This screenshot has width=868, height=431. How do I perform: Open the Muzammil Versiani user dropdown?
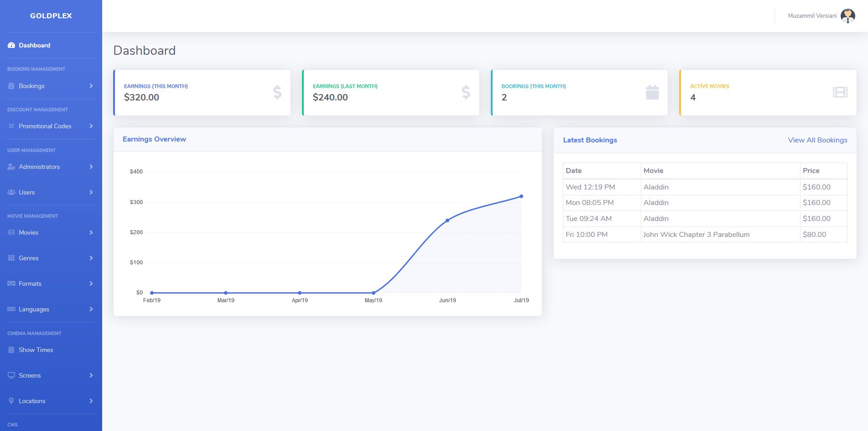(812, 16)
